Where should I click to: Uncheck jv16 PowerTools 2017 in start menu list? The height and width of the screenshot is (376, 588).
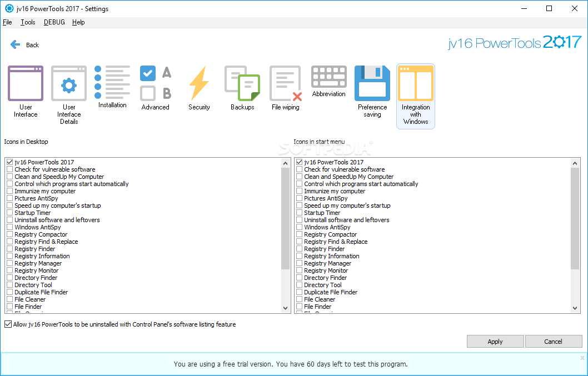coord(299,162)
